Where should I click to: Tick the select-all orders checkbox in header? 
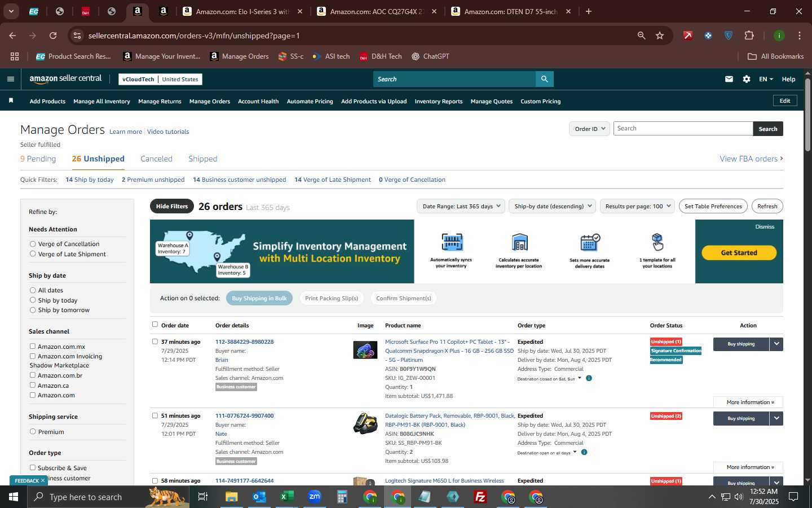pyautogui.click(x=155, y=324)
